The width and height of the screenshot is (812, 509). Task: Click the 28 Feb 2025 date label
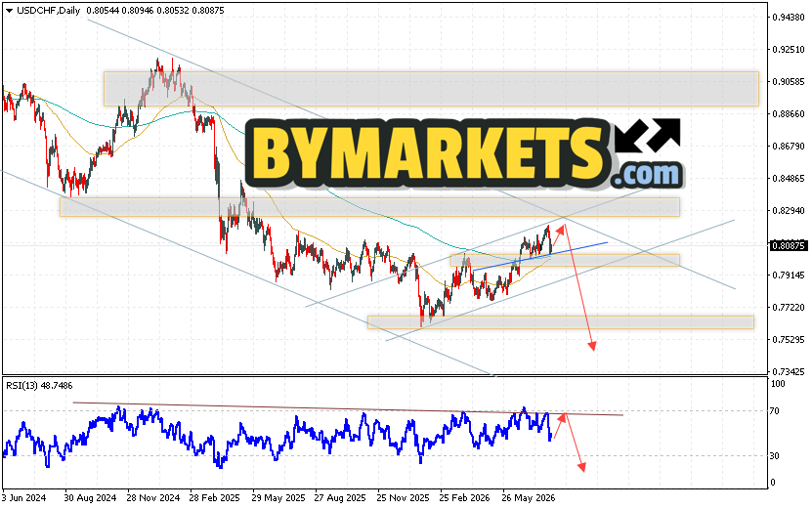click(214, 498)
